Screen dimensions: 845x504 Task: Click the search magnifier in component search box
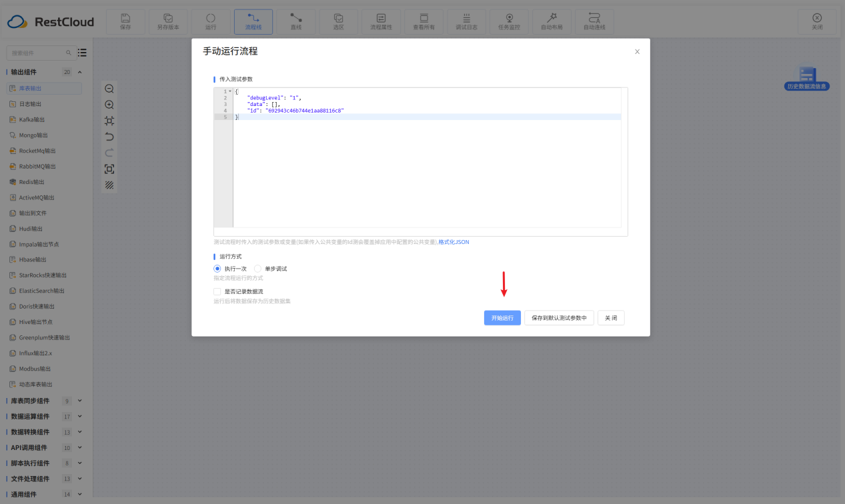[68, 53]
